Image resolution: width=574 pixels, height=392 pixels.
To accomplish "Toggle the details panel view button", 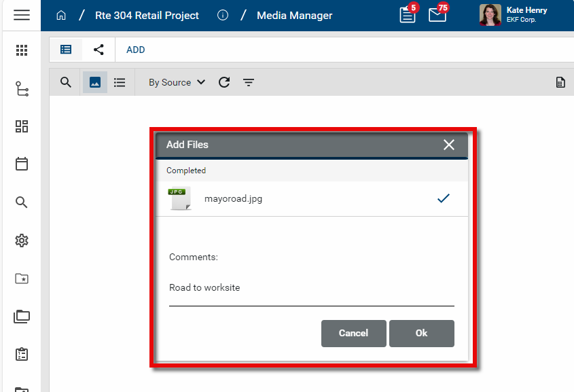I will [x=66, y=50].
